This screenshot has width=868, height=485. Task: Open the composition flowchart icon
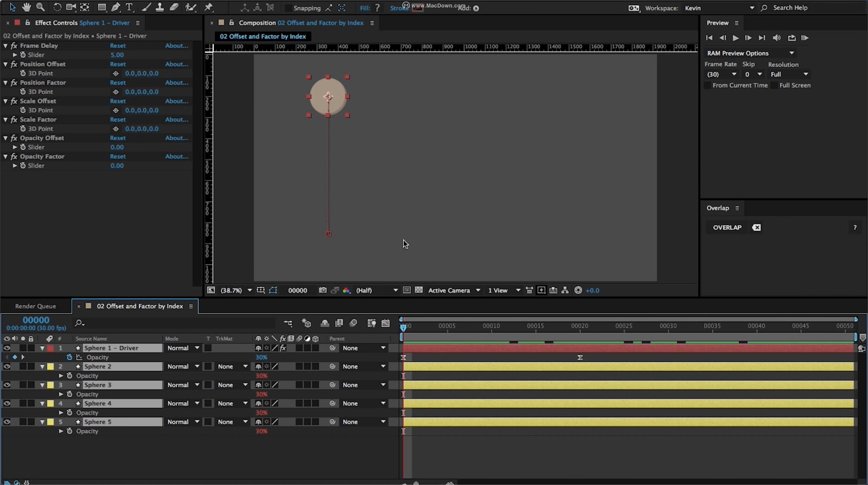565,290
